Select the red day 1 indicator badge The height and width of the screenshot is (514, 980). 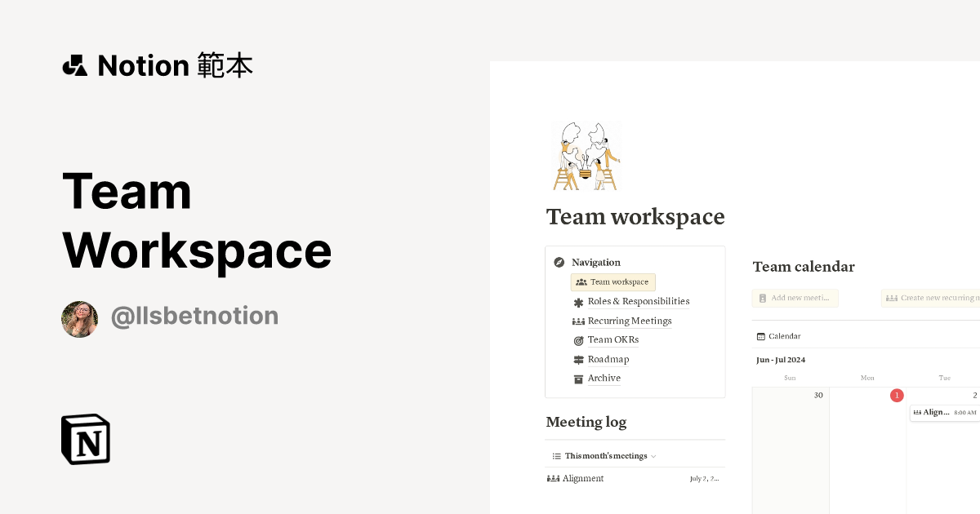point(897,395)
